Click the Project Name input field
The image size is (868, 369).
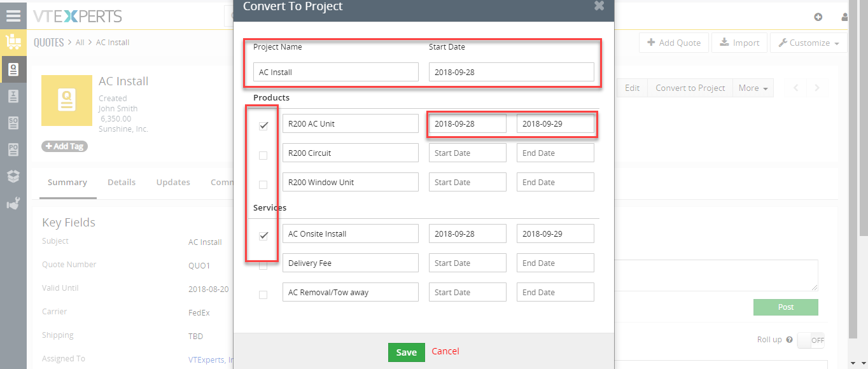click(336, 72)
